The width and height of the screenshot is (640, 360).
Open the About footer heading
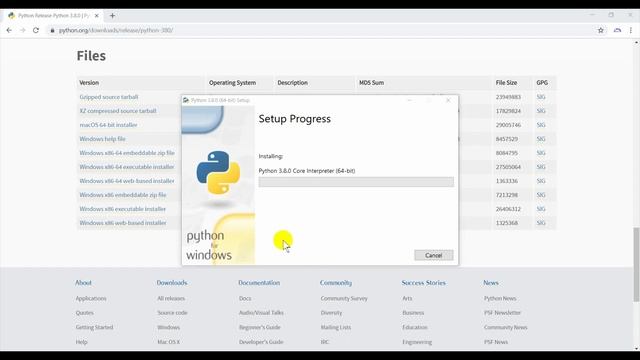pos(83,282)
